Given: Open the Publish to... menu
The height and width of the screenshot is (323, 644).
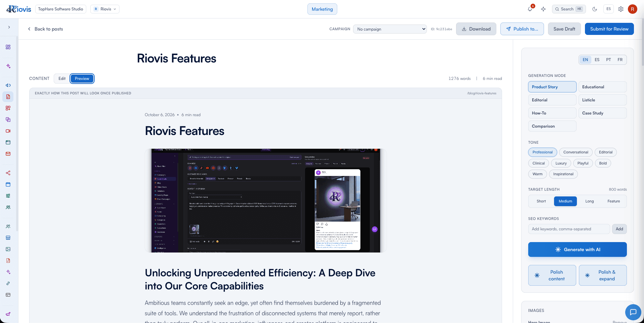Looking at the screenshot, I should [522, 29].
